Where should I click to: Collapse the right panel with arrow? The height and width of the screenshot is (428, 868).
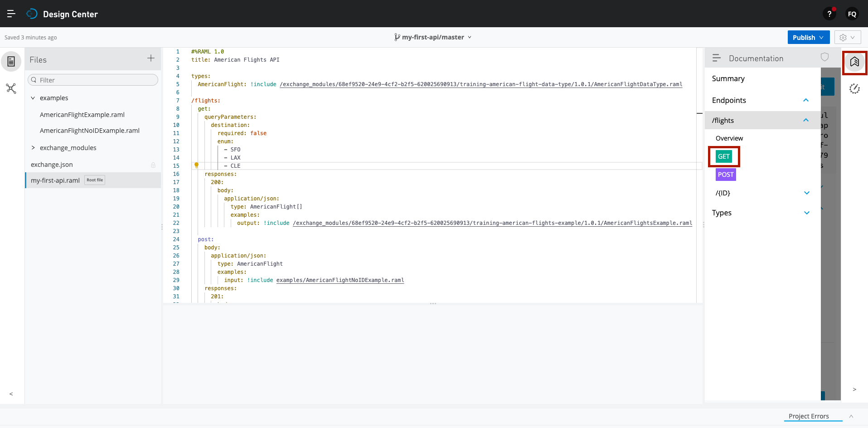coord(854,389)
